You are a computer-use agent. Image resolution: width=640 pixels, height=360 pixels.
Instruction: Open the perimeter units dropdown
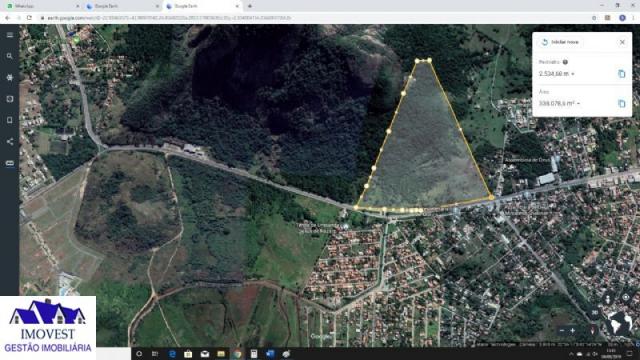pos(573,74)
